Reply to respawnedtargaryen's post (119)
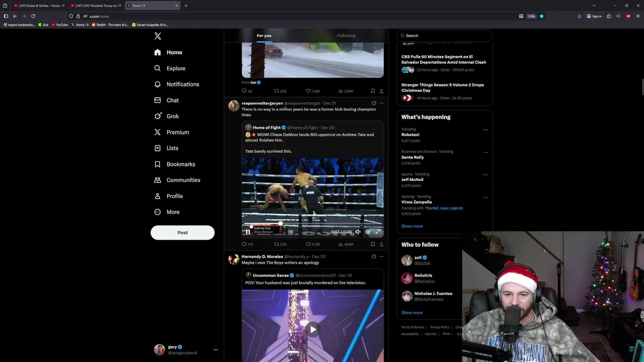Viewport: 644px width, 362px height. pos(247,244)
